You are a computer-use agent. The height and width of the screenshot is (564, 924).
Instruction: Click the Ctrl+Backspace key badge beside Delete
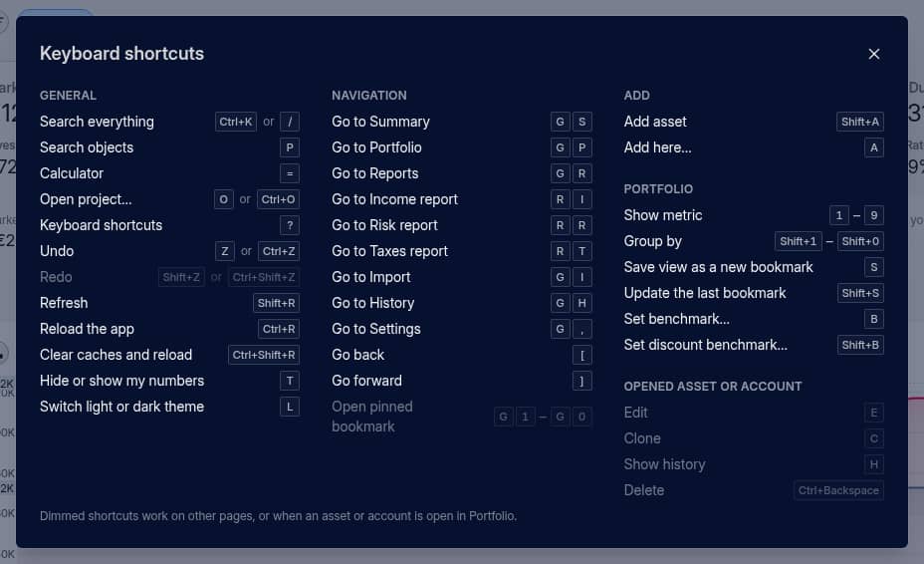click(x=838, y=490)
